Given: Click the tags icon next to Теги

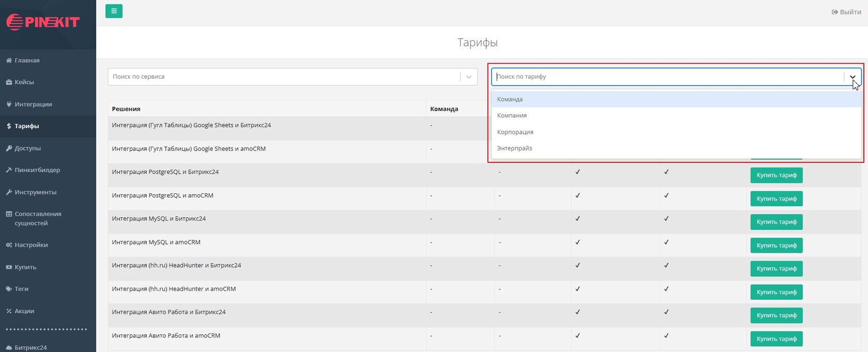Looking at the screenshot, I should click(9, 289).
